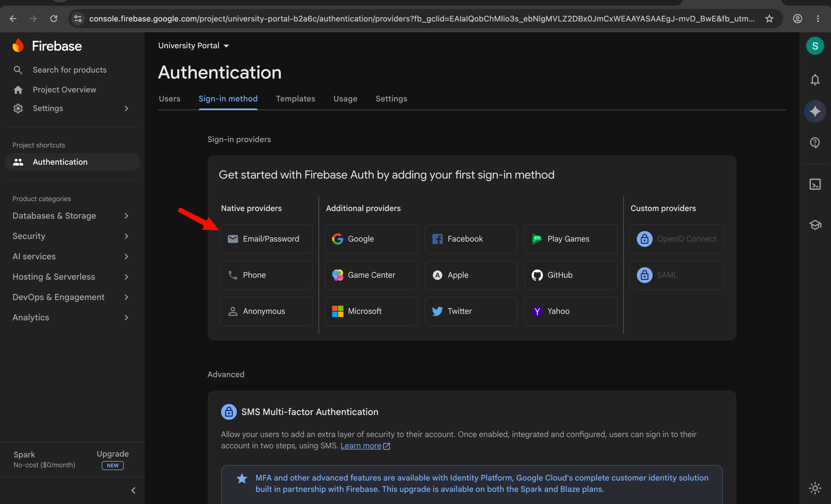Switch to the Usage tab
The width and height of the screenshot is (831, 504).
(345, 99)
